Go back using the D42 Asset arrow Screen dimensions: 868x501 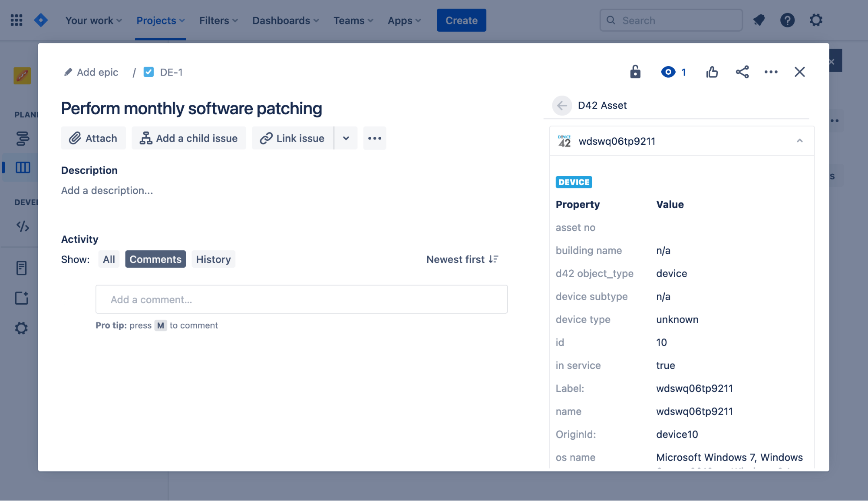coord(562,105)
